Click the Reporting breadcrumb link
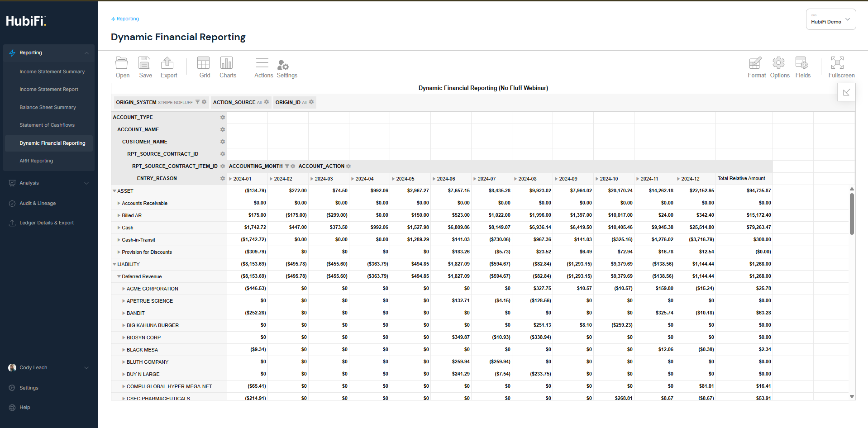Image resolution: width=868 pixels, height=428 pixels. (127, 19)
